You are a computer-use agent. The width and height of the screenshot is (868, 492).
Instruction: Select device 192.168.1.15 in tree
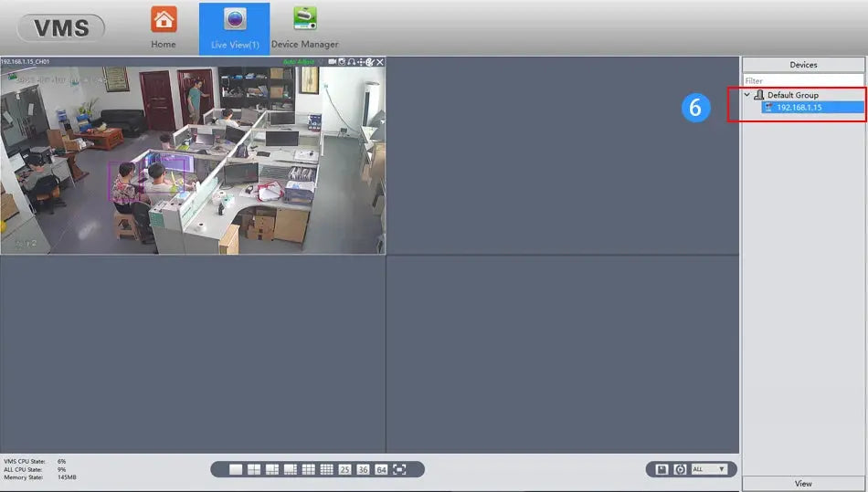(799, 108)
